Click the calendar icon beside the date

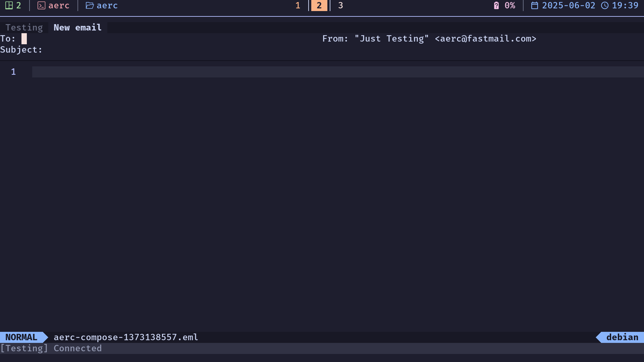[535, 5]
